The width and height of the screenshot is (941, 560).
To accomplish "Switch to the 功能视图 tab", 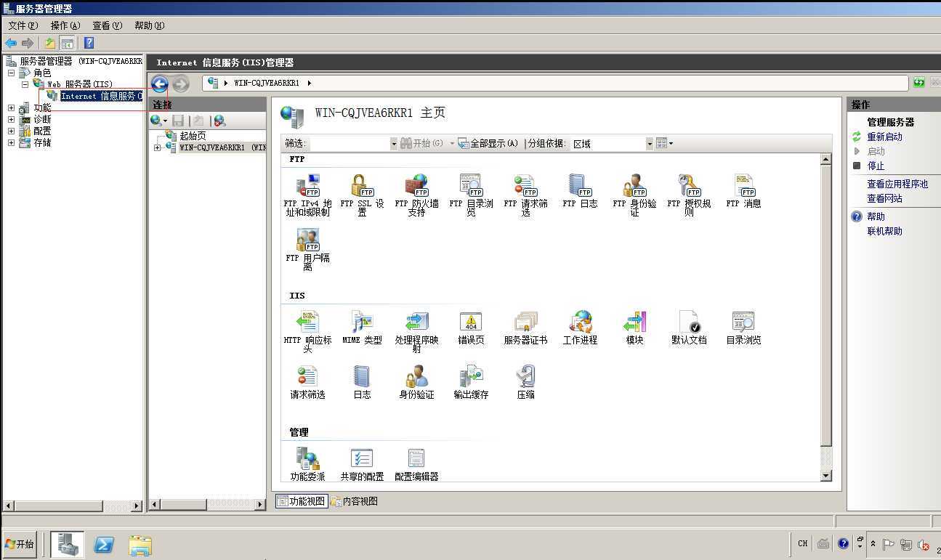I will [x=302, y=501].
